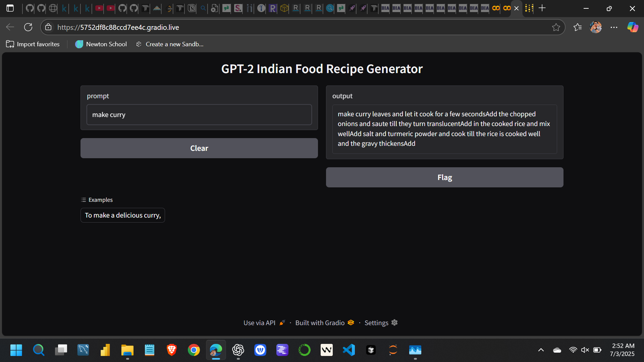Open a YouTube bookmark from the favorites bar
The image size is (644, 362).
[99, 8]
